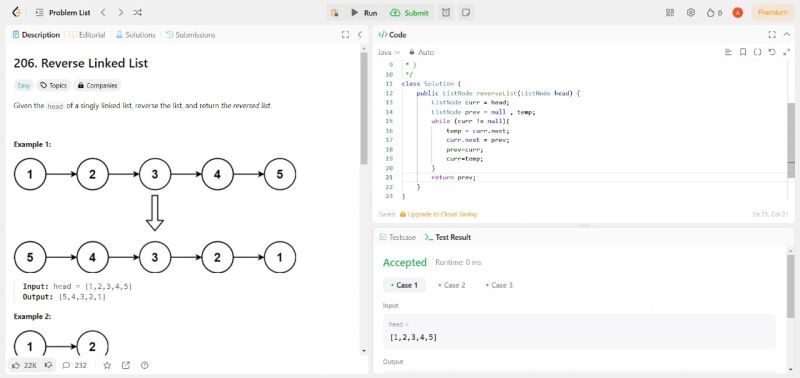Select Case 1 result

404,285
